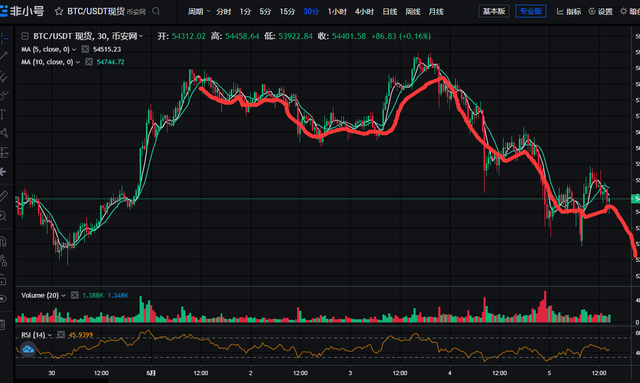Click the high price 54458.64
The image size is (640, 383).
pyautogui.click(x=242, y=36)
